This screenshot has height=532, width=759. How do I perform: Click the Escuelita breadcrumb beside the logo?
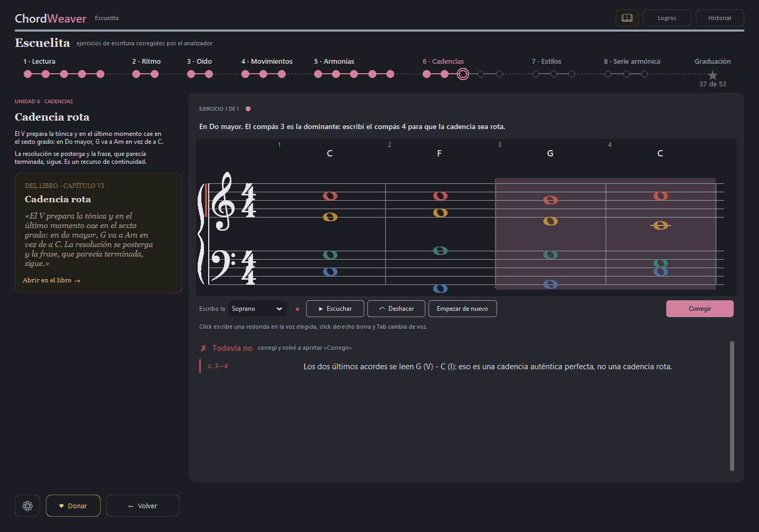107,18
